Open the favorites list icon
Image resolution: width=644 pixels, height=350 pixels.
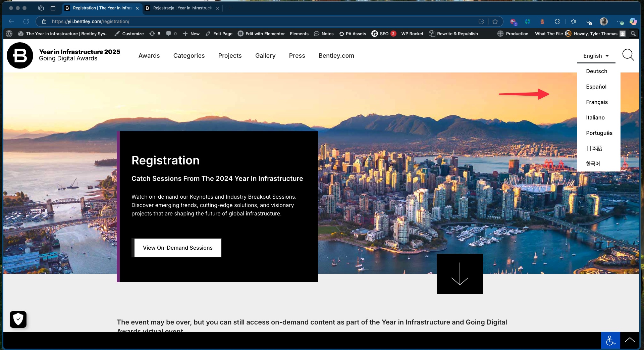point(573,21)
